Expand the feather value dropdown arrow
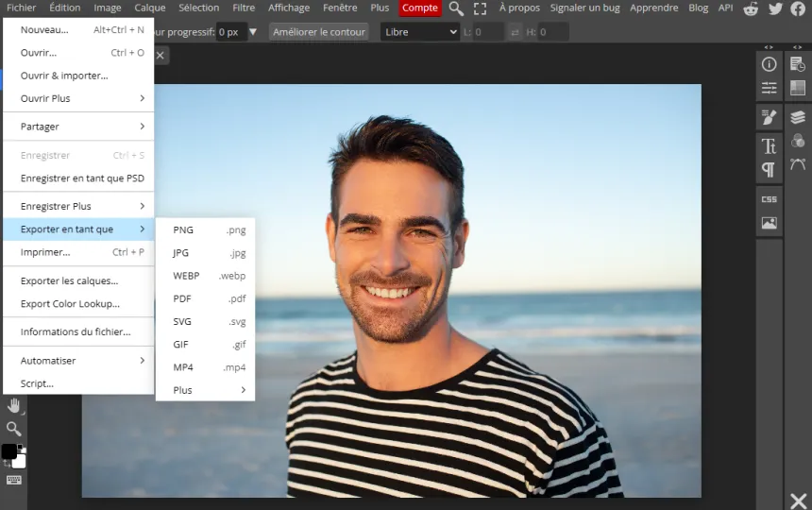The image size is (812, 510). pos(253,32)
